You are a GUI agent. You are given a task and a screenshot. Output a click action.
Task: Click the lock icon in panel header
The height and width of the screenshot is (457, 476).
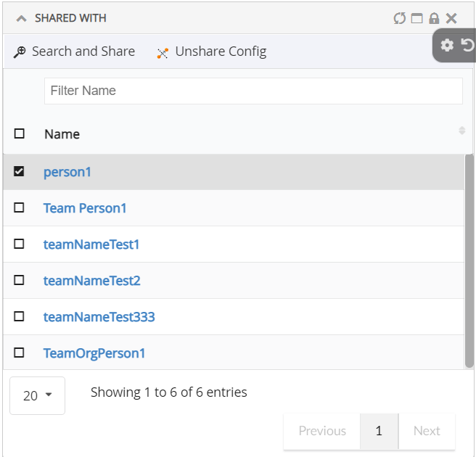[434, 18]
